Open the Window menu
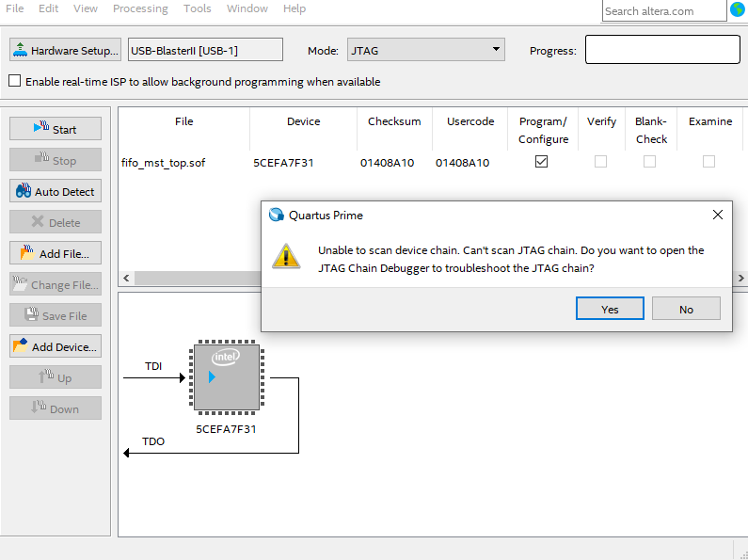This screenshot has width=748, height=560. 247,8
